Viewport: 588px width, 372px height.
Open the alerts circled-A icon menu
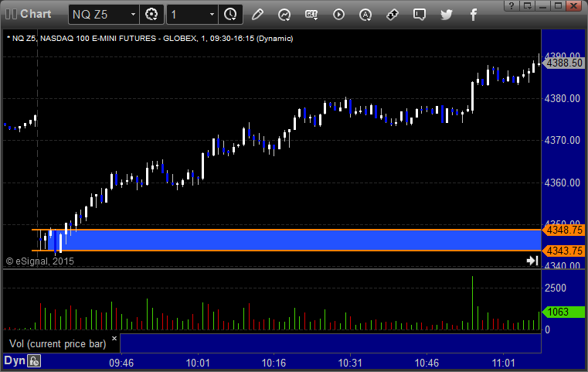pyautogui.click(x=365, y=15)
